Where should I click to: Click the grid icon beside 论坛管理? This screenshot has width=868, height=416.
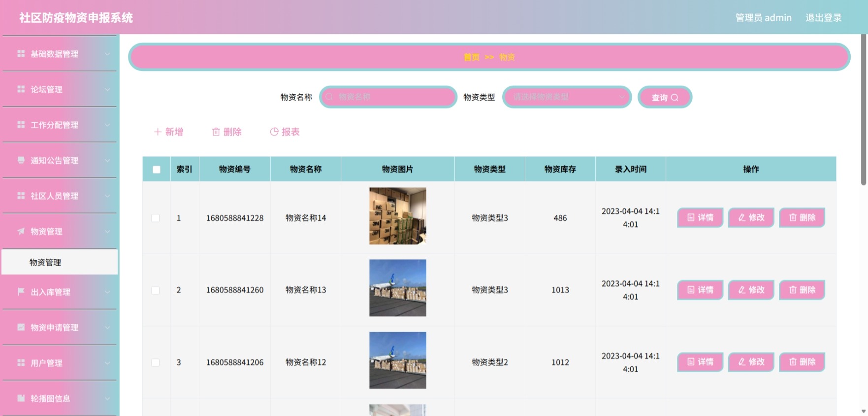[21, 89]
